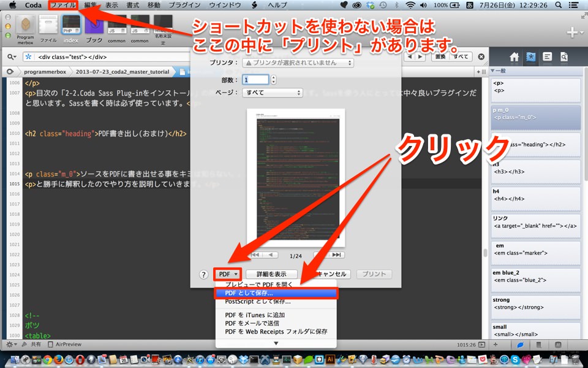Open print dialog help question mark
The width and height of the screenshot is (588, 368).
[203, 275]
